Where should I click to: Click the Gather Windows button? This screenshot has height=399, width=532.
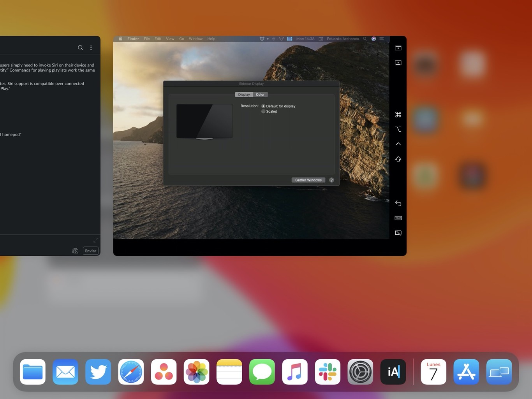pos(308,180)
